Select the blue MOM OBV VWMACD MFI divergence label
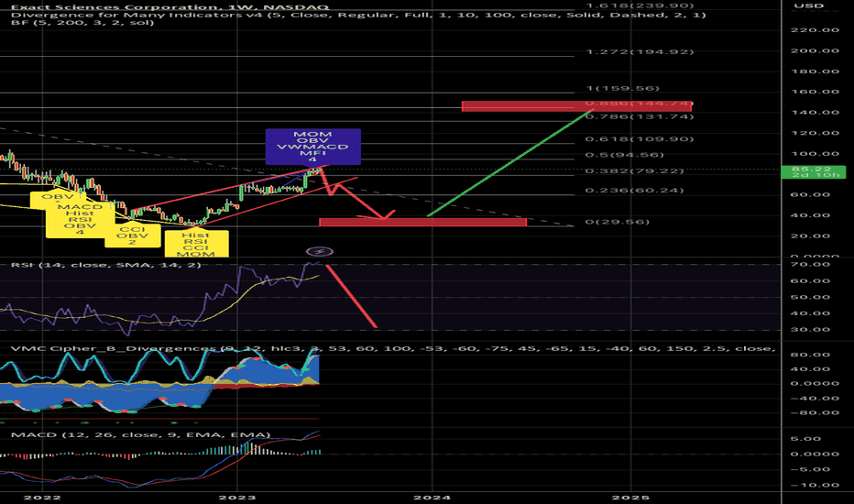 tap(312, 147)
